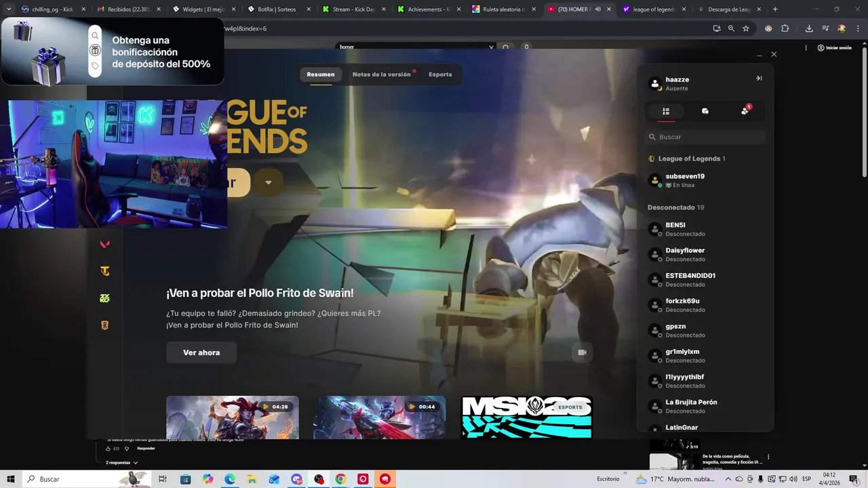This screenshot has width=868, height=488.
Task: Collapse the Desconectado friends group
Action: coord(676,207)
